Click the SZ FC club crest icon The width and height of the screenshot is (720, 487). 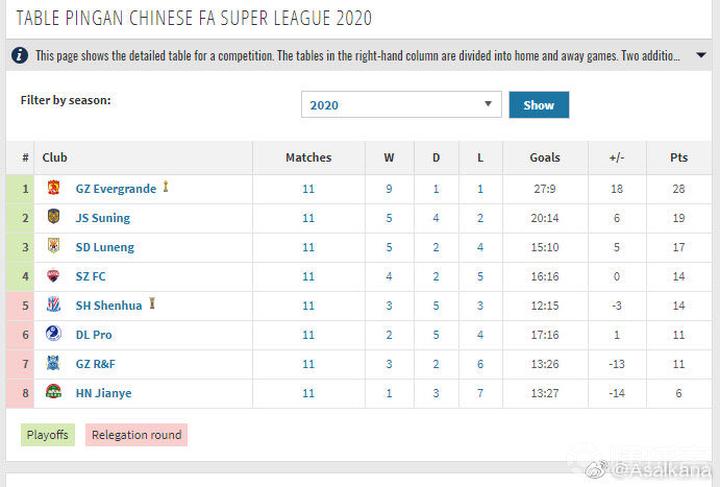coord(54,276)
